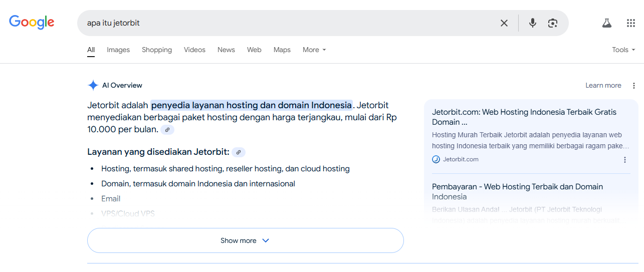Click the 'VPS/Cloud VPS' bullet item
644x272 pixels.
pyautogui.click(x=128, y=214)
